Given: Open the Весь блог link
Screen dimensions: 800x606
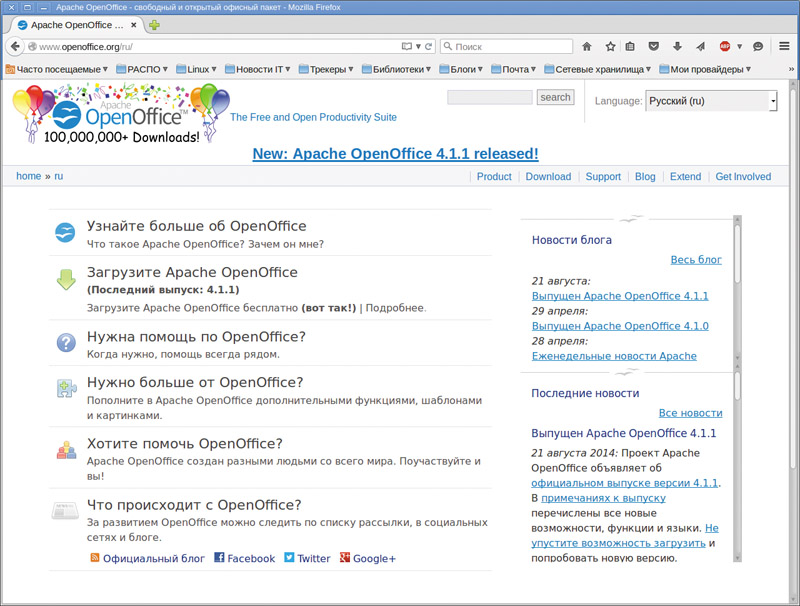Looking at the screenshot, I should [696, 260].
